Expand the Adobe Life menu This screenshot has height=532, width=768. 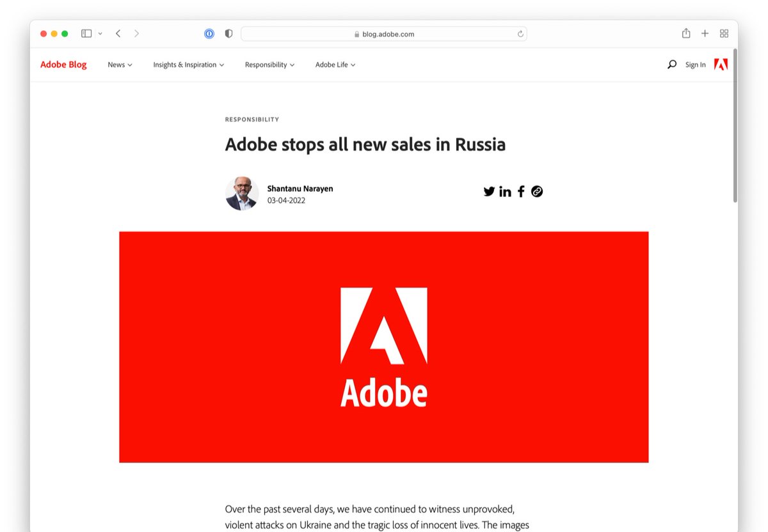tap(335, 65)
